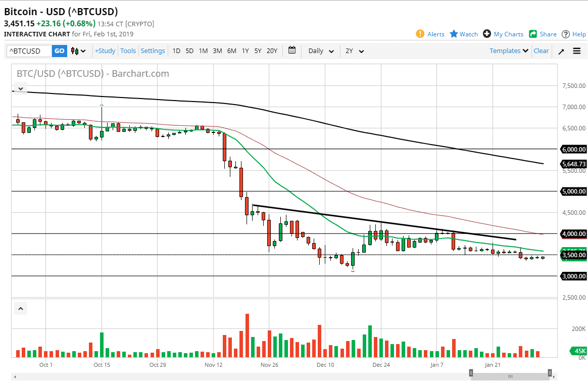Image resolution: width=588 pixels, height=384 pixels.
Task: Click the green Share icon
Action: click(533, 34)
